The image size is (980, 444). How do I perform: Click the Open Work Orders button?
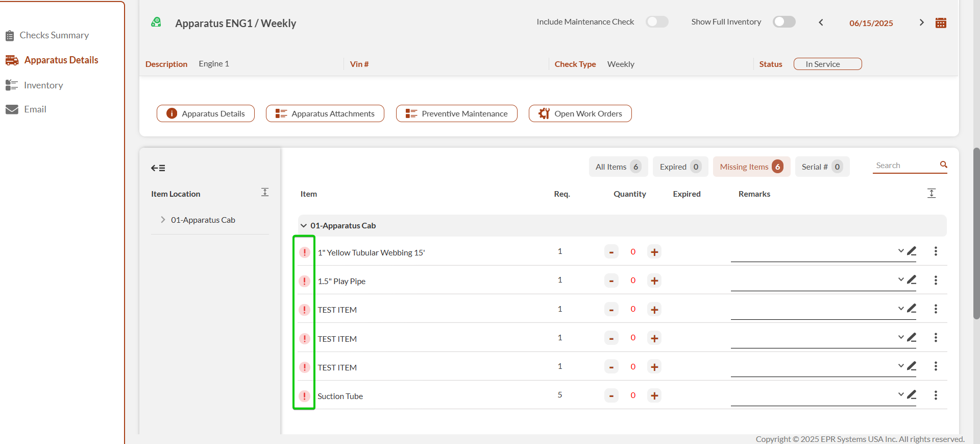point(580,113)
